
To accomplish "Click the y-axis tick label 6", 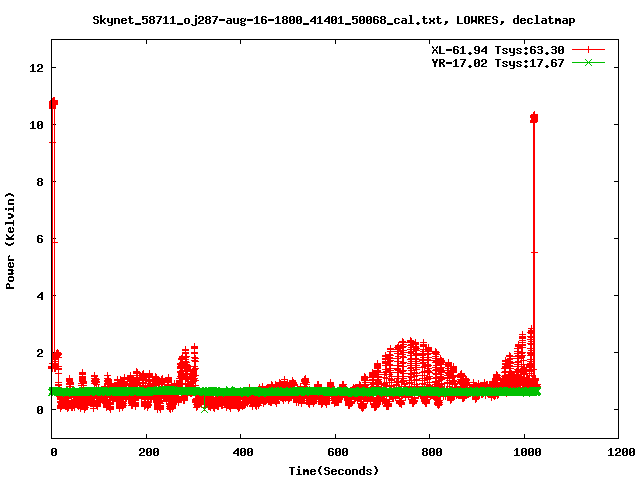I will tap(40, 239).
